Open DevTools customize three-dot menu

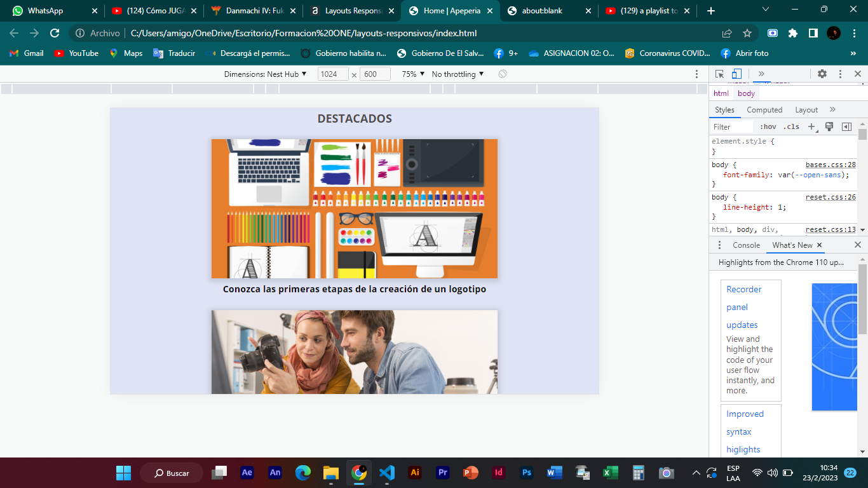click(840, 74)
